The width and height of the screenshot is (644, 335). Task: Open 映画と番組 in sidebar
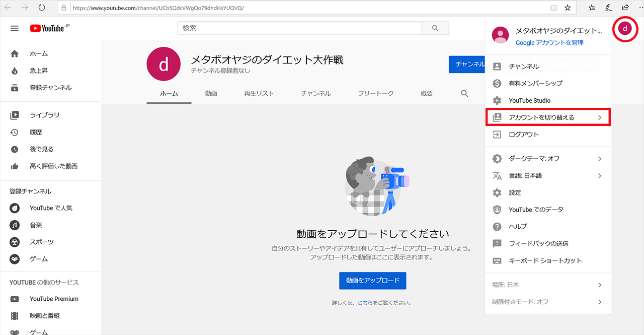pyautogui.click(x=50, y=316)
